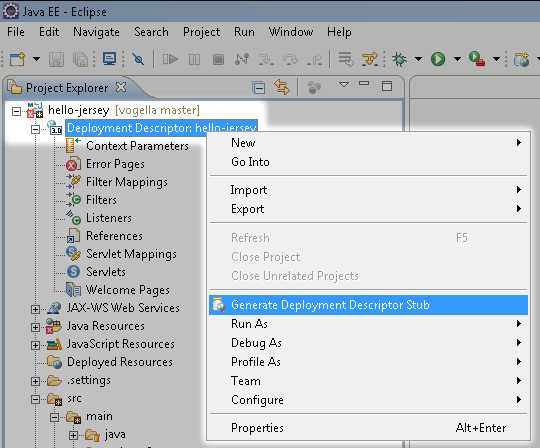Open the Edit menu

point(49,32)
